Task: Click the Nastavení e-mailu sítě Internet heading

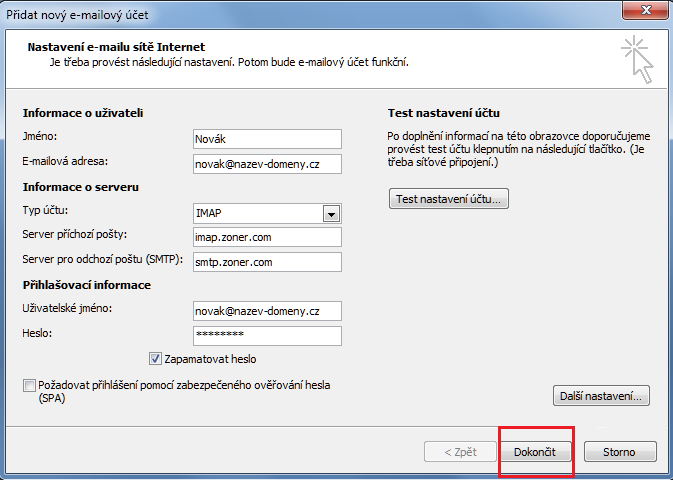Action: [x=116, y=47]
